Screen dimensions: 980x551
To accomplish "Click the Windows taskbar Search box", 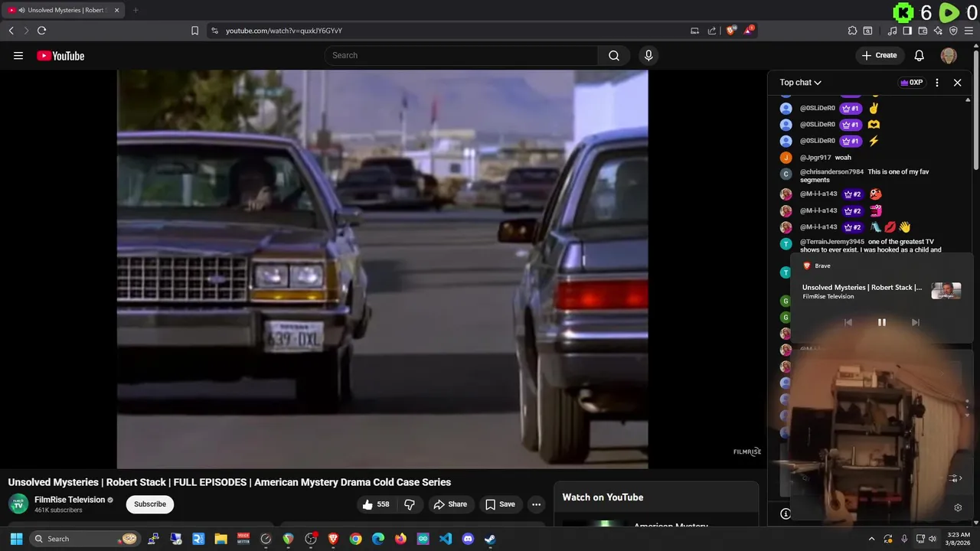I will 84,539.
